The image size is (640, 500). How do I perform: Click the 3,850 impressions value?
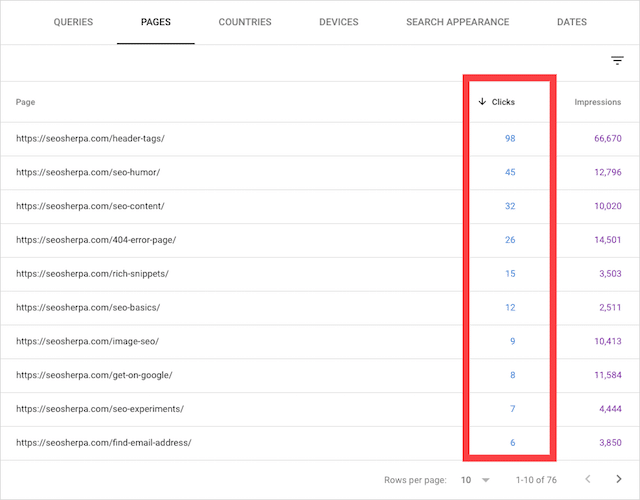click(x=610, y=443)
